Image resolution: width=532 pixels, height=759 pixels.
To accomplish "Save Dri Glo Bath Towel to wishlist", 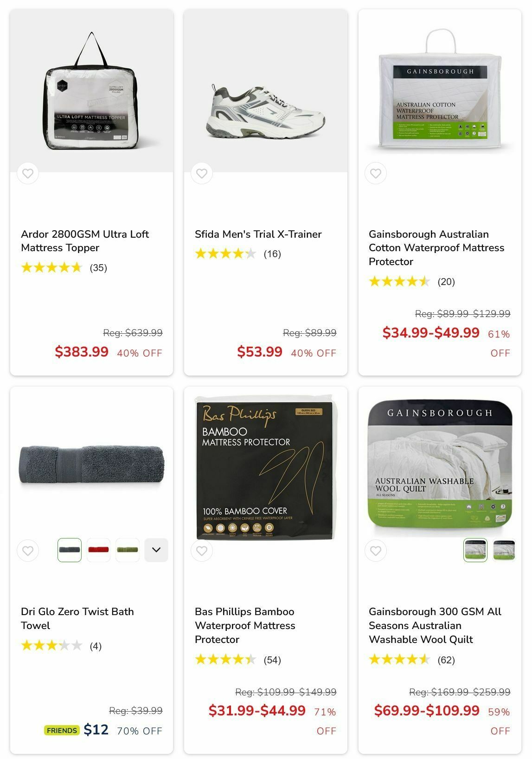I will [28, 551].
